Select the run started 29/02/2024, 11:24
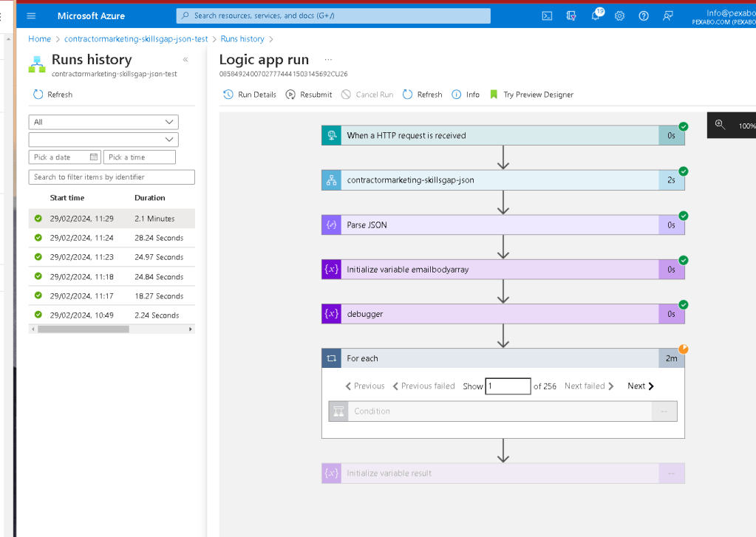Screen dimensions: 756x537 112,238
